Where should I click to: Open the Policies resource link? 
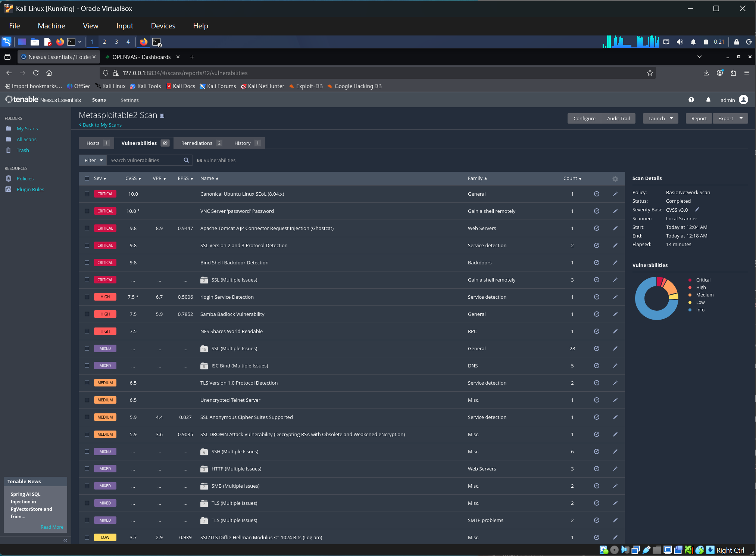pyautogui.click(x=25, y=178)
